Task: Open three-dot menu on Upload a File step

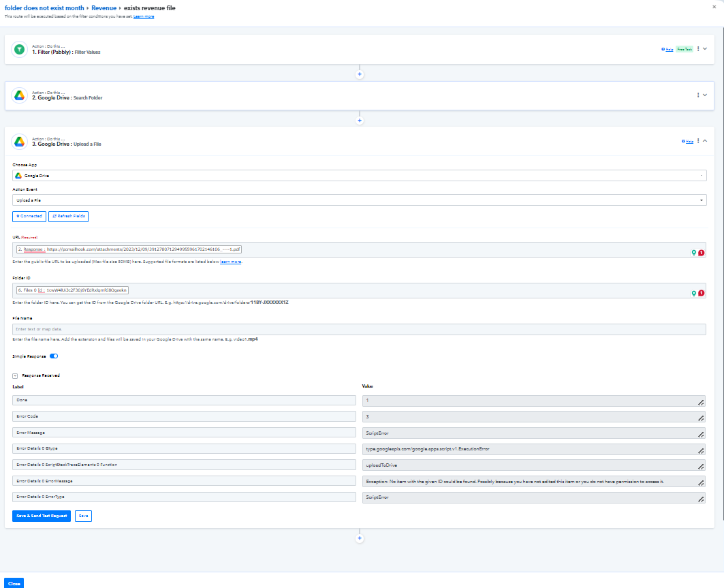Action: click(x=698, y=141)
